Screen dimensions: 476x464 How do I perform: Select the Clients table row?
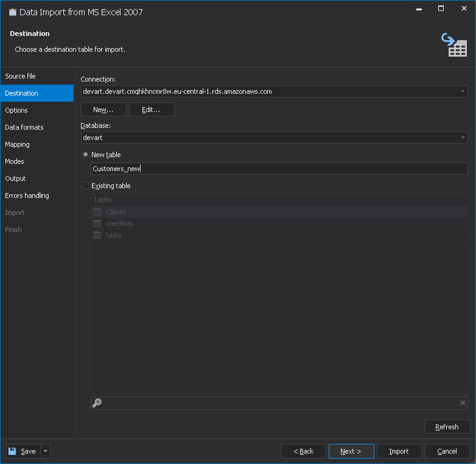(x=279, y=212)
